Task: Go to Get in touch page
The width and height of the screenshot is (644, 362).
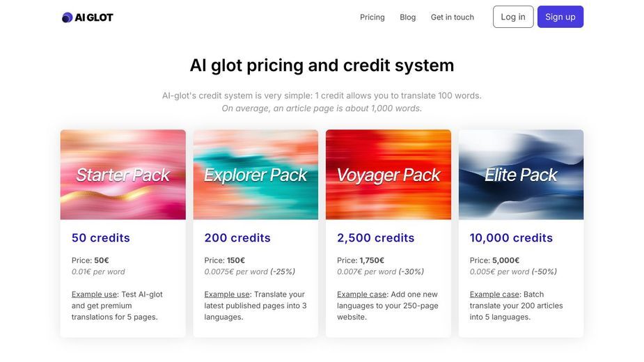Action: pos(453,17)
